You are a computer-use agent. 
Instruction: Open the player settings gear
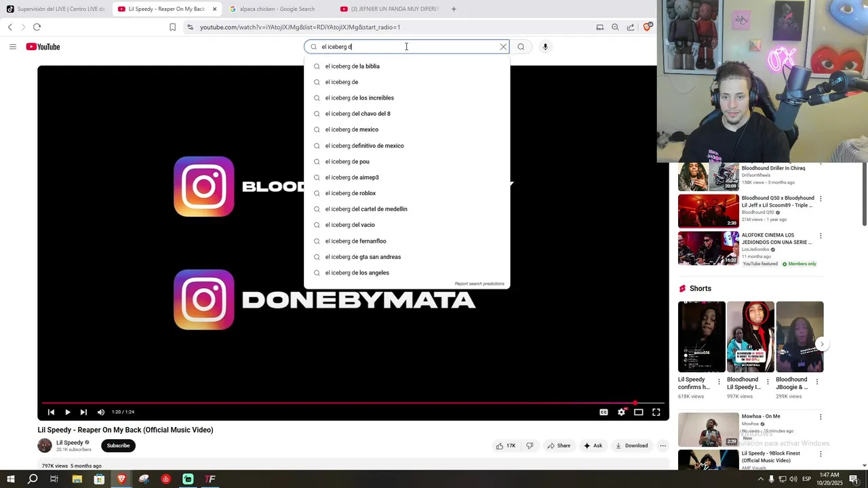click(x=621, y=412)
